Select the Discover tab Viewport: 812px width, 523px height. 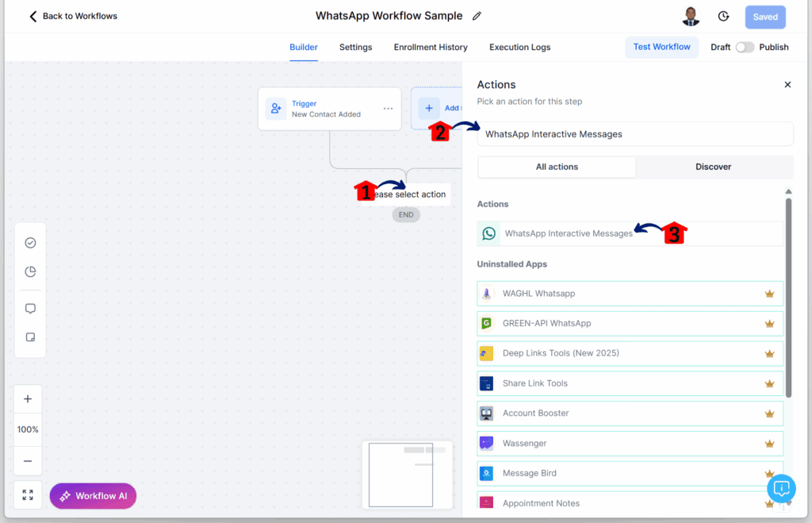coord(713,167)
